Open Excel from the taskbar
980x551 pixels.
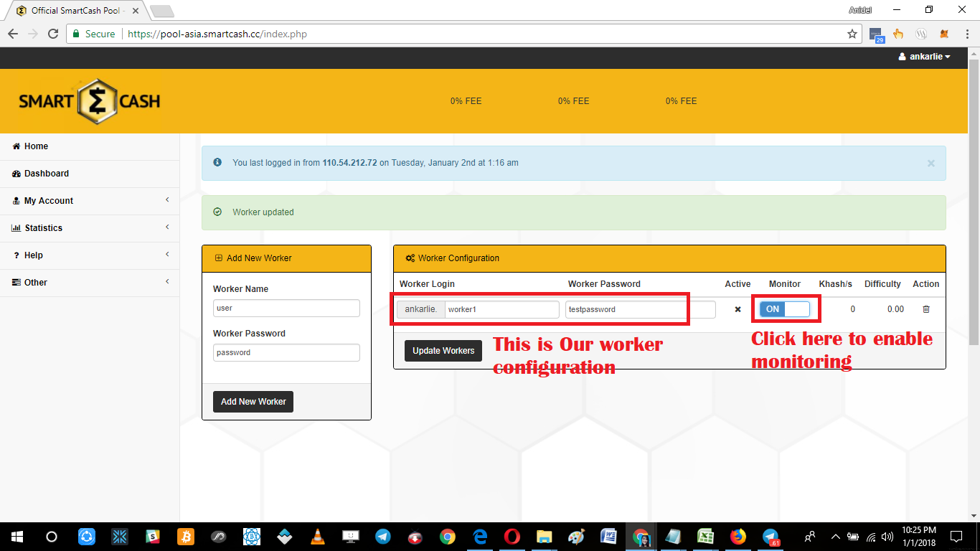click(705, 537)
